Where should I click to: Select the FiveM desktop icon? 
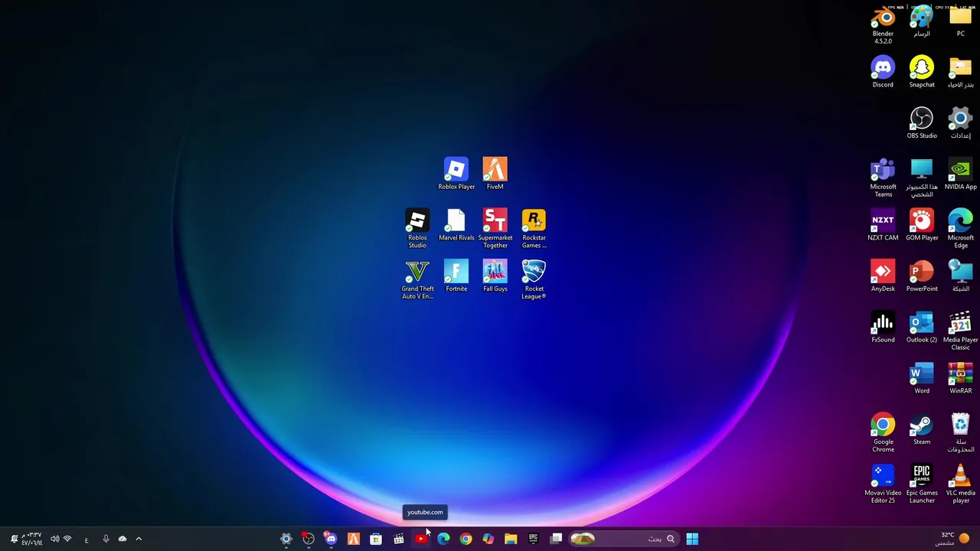point(495,174)
